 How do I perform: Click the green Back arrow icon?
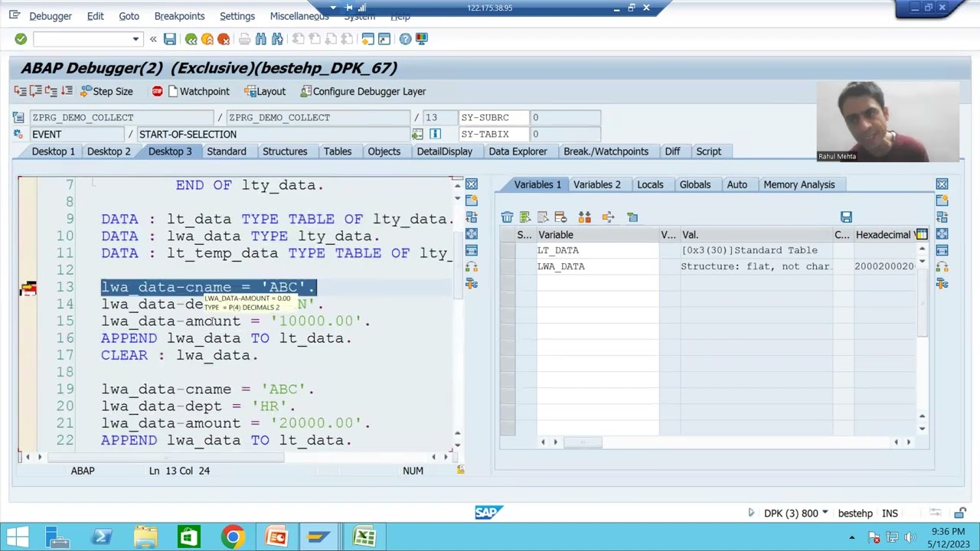pos(191,39)
